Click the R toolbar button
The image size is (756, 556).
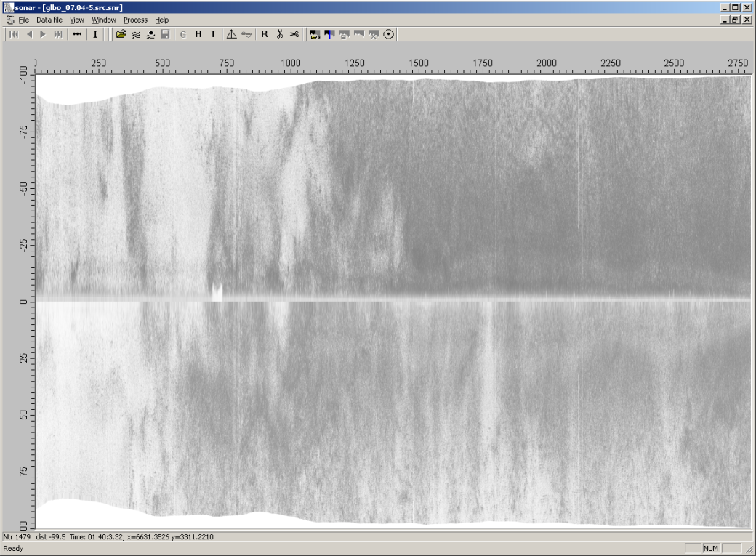click(264, 34)
